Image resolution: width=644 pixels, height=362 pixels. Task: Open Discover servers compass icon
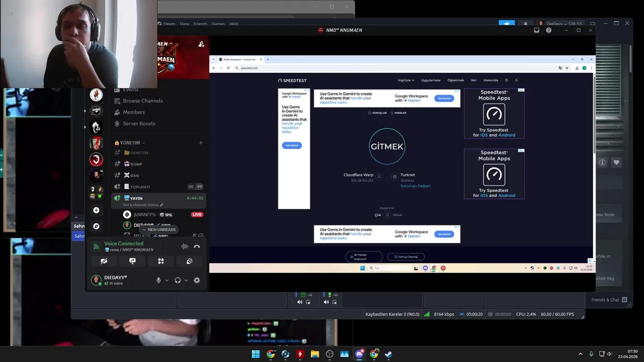point(96,226)
